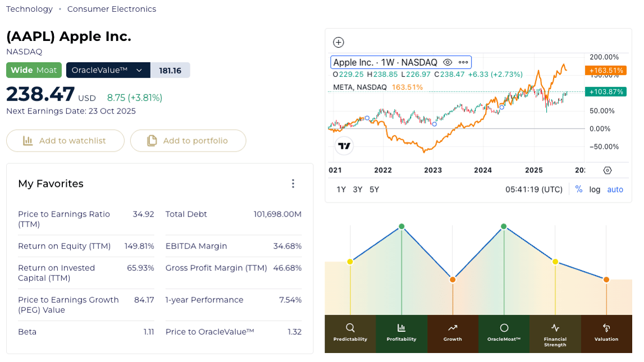Click the 2022 label on chart time axis
Viewport: 644px width, 362px height.
coord(383,170)
